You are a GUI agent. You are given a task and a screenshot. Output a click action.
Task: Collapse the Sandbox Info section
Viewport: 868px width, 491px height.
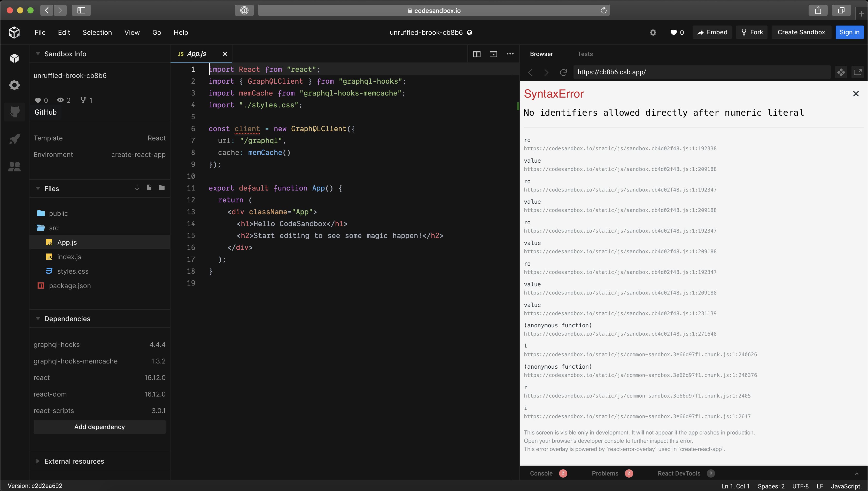(38, 54)
